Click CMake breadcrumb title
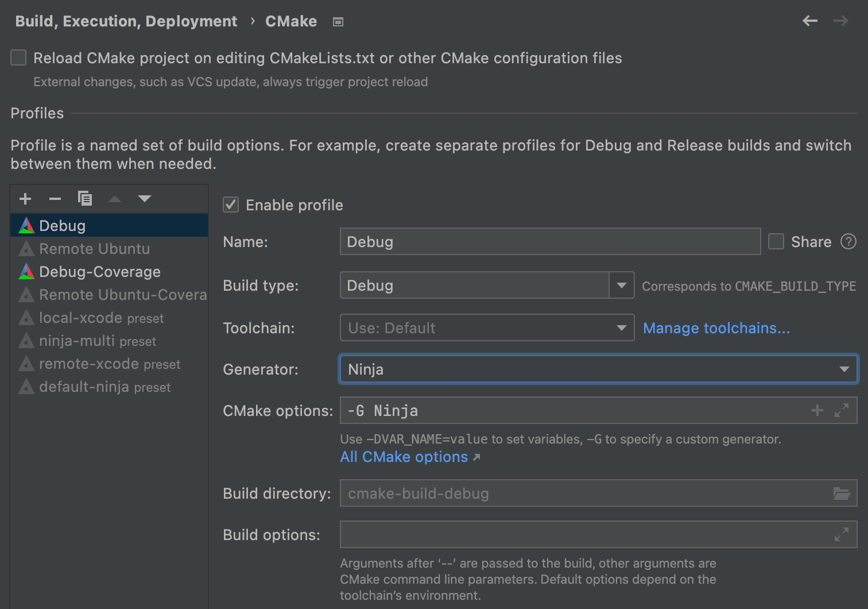 291,21
